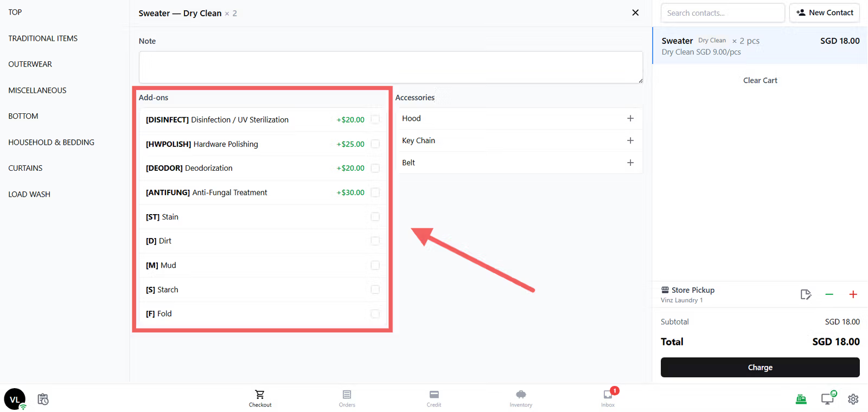This screenshot has width=868, height=412.
Task: Open the MISCELLANEOUS category
Action: pos(37,90)
